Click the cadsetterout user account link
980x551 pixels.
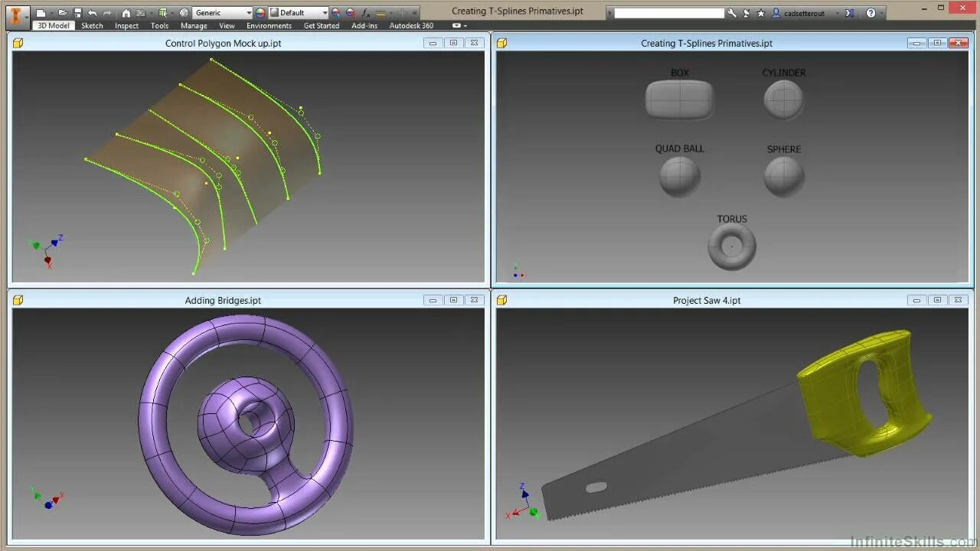tap(805, 13)
